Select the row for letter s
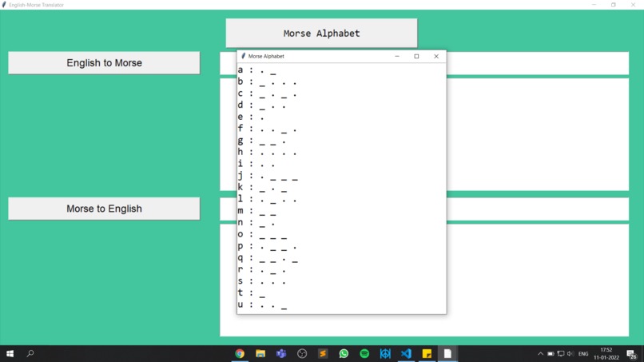 pos(261,281)
